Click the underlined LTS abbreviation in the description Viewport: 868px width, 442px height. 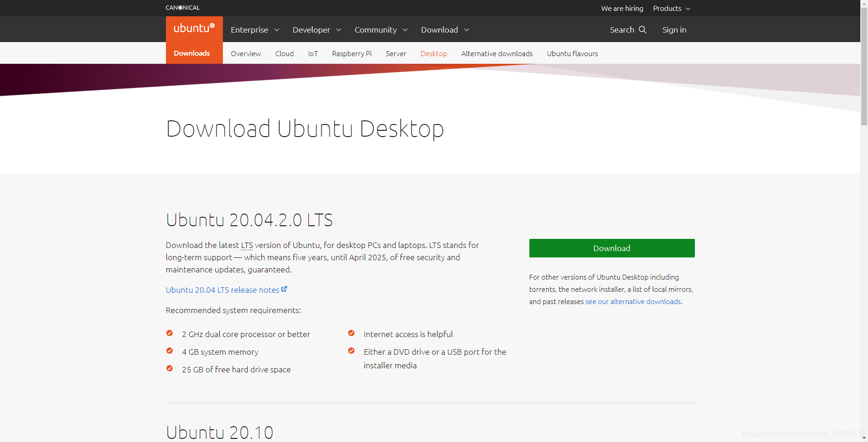point(247,245)
